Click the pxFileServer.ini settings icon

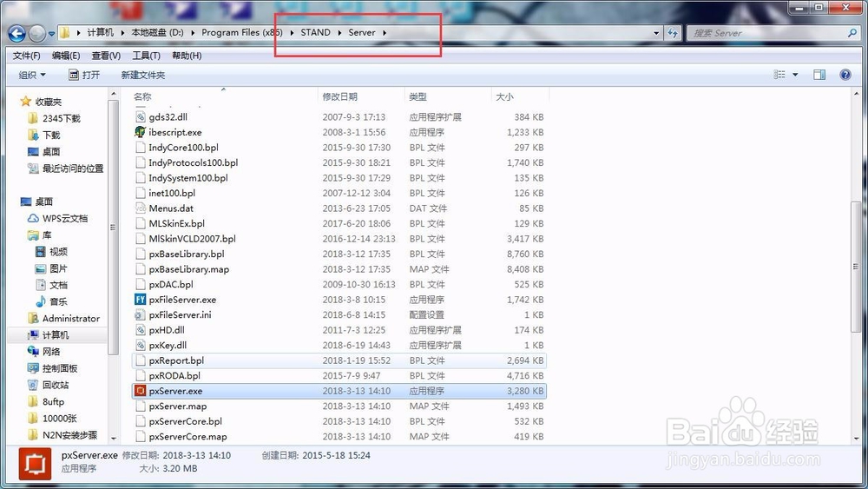pos(140,314)
